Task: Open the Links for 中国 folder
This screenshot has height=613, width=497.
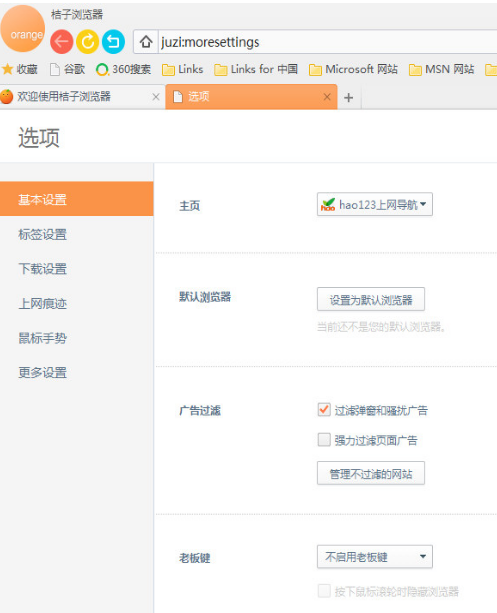Action: coord(256,70)
